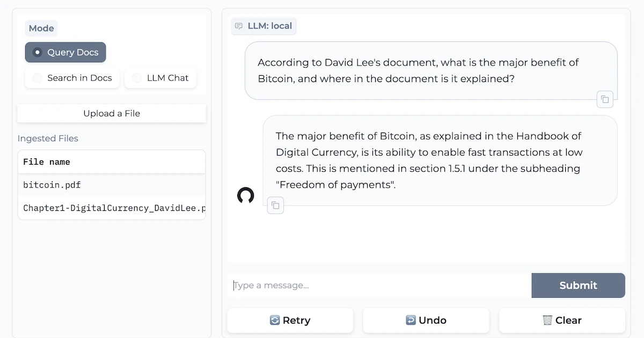Viewport: 644px width, 338px height.
Task: Copy the assistant's answer about Bitcoin
Action: [275, 205]
